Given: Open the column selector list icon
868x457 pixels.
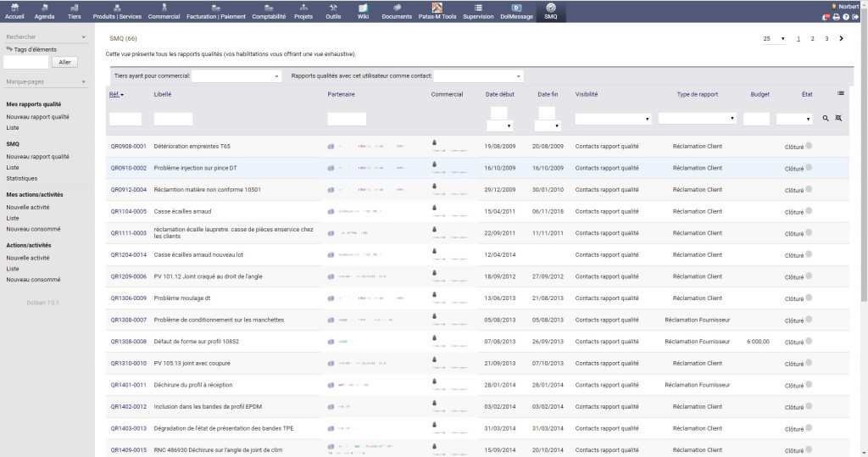Looking at the screenshot, I should (840, 94).
